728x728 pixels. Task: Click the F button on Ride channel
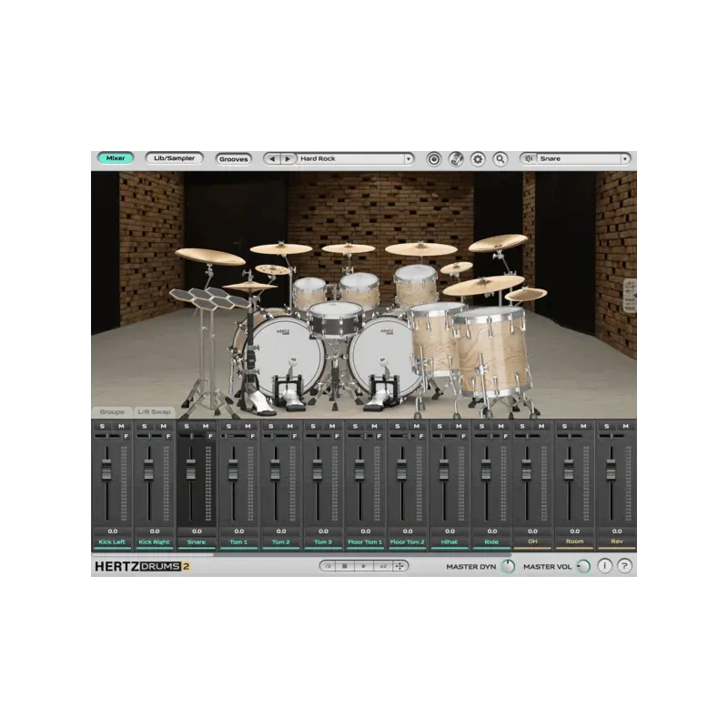point(505,437)
